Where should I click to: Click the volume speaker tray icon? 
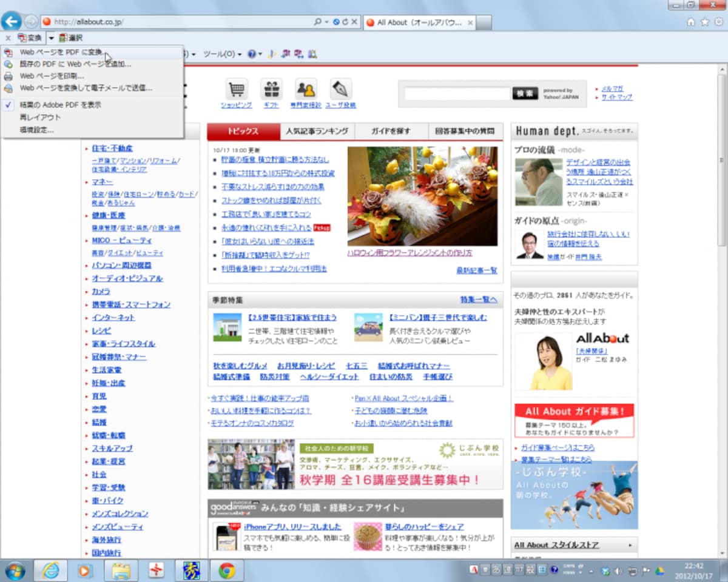click(618, 570)
